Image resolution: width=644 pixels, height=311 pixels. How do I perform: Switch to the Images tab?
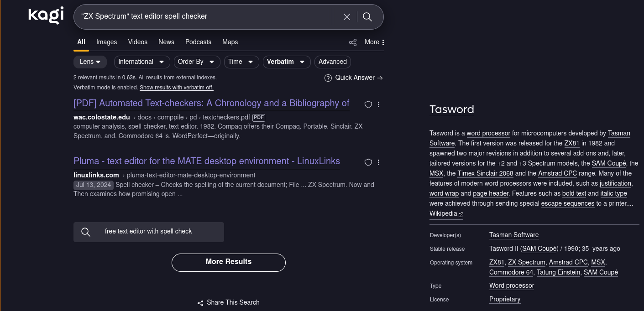click(x=107, y=42)
